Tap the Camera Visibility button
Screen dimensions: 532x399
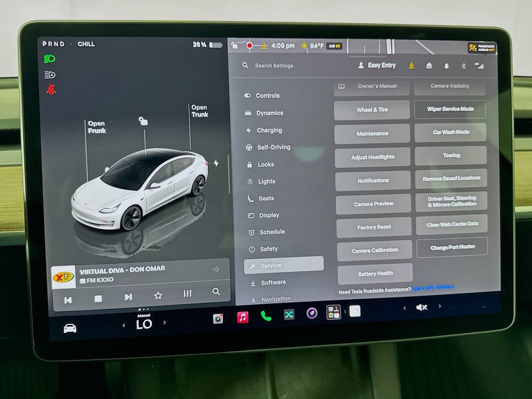pyautogui.click(x=450, y=87)
